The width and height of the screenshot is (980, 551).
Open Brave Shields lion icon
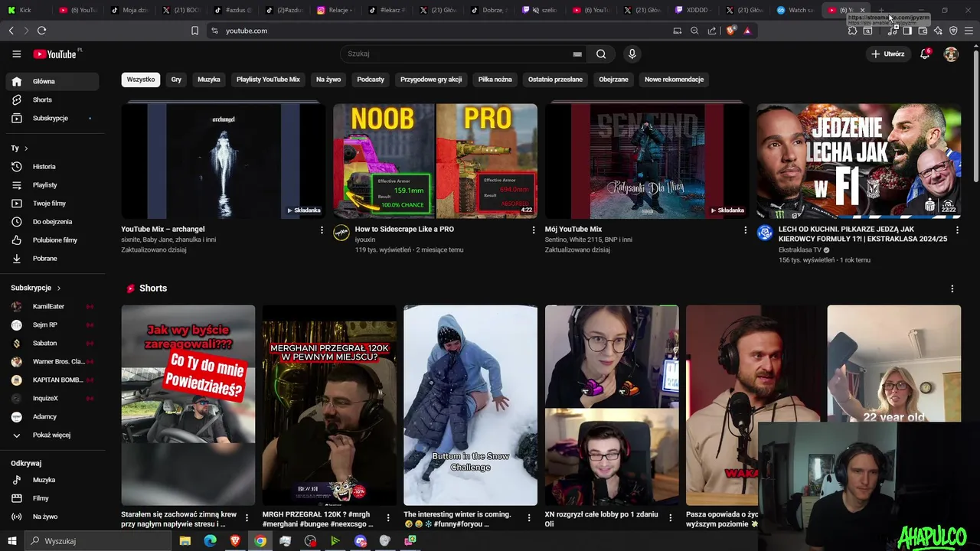point(730,31)
